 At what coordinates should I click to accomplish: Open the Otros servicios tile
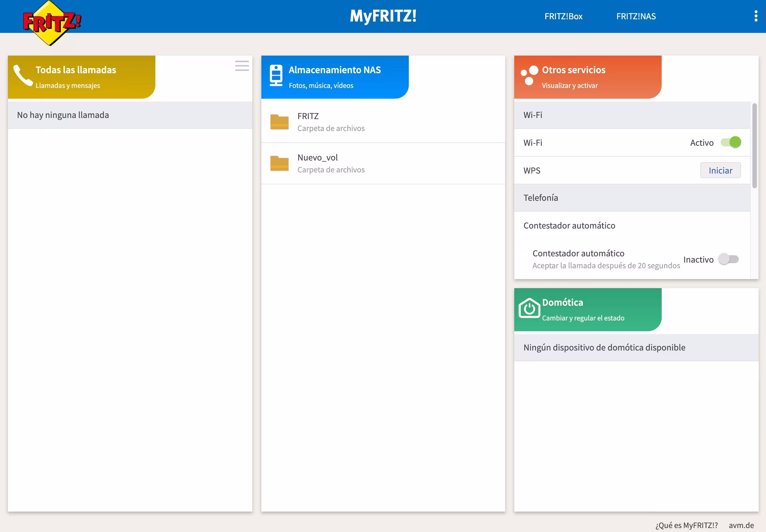[x=588, y=77]
